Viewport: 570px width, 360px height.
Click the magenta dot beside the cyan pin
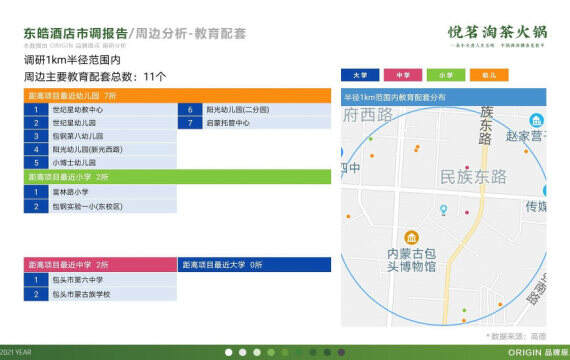(467, 212)
